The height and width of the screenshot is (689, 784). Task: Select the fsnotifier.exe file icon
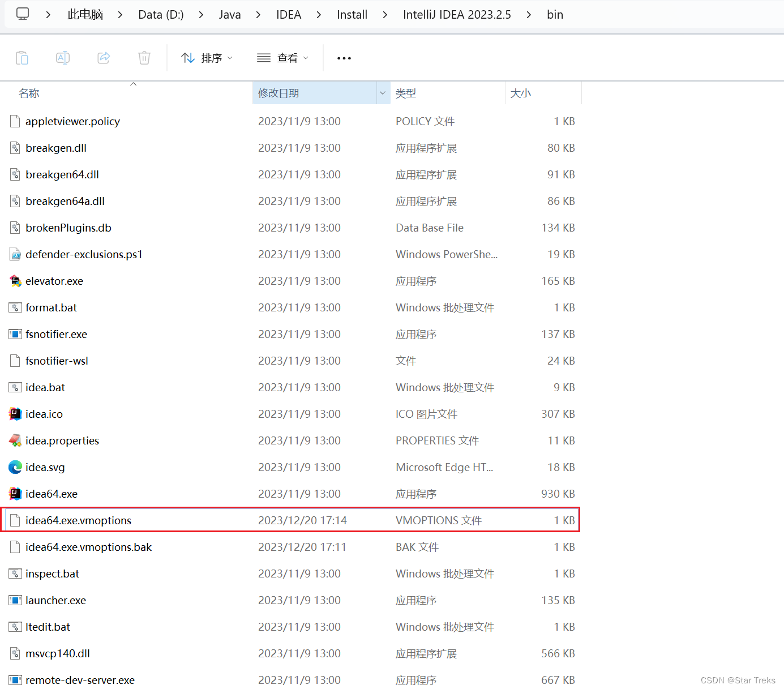tap(15, 334)
